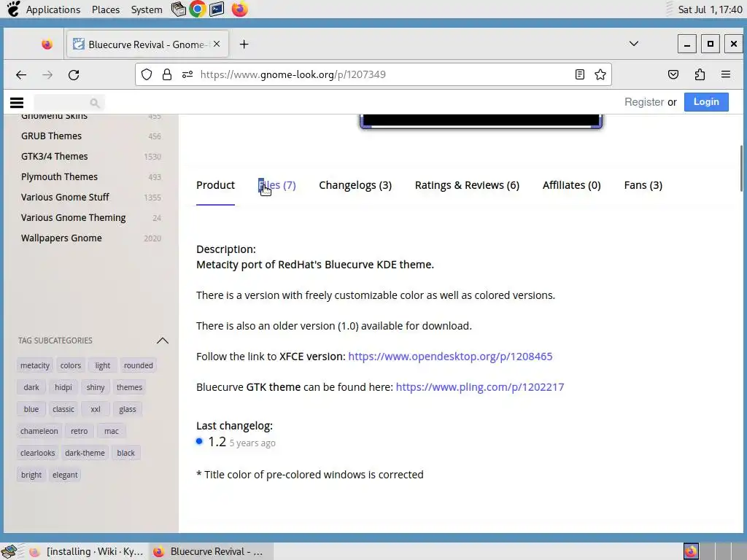
Task: Click the website search field
Action: point(69,103)
